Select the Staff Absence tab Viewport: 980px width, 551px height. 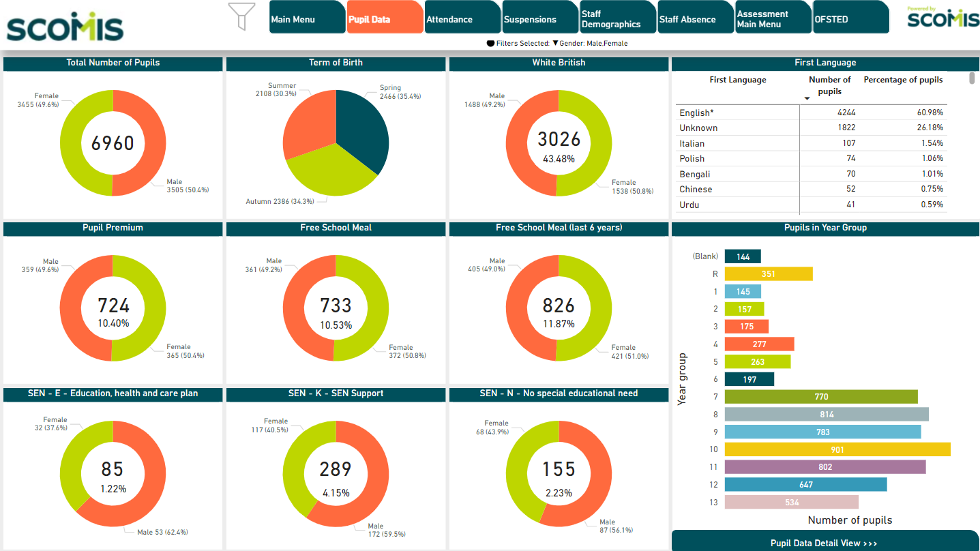pos(693,19)
